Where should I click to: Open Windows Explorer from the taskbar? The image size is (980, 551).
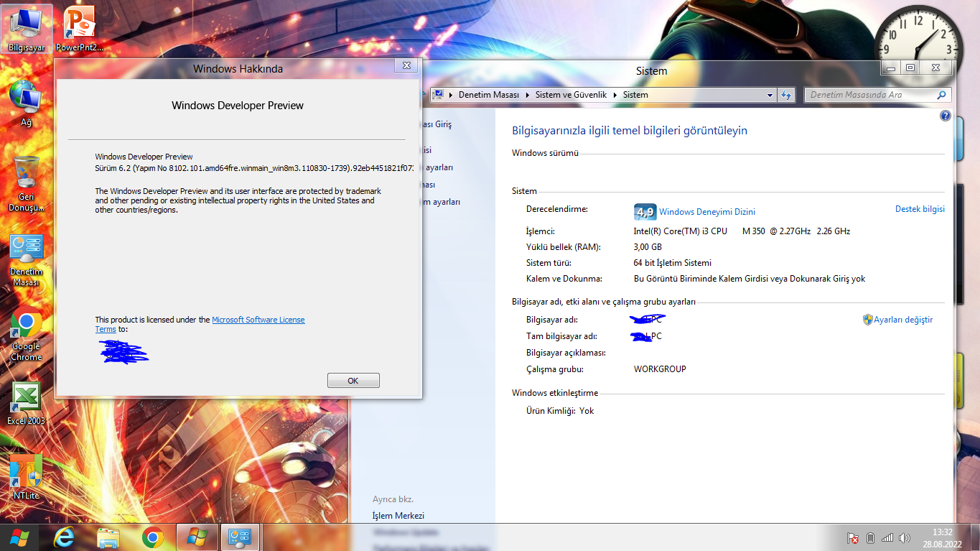pyautogui.click(x=108, y=537)
